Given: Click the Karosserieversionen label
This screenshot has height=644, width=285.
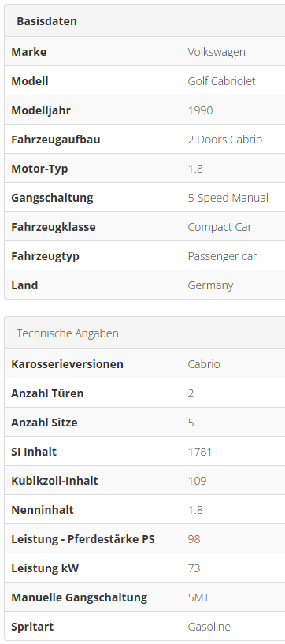Looking at the screenshot, I should click(67, 364).
